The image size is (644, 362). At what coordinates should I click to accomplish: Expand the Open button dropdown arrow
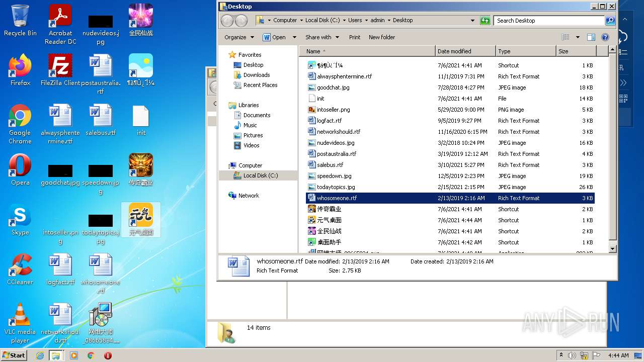tap(294, 37)
